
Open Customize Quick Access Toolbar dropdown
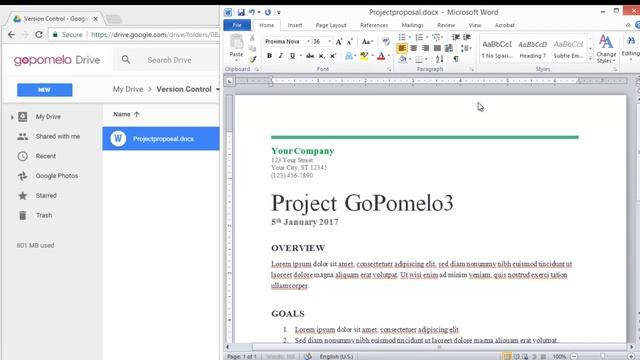click(279, 13)
